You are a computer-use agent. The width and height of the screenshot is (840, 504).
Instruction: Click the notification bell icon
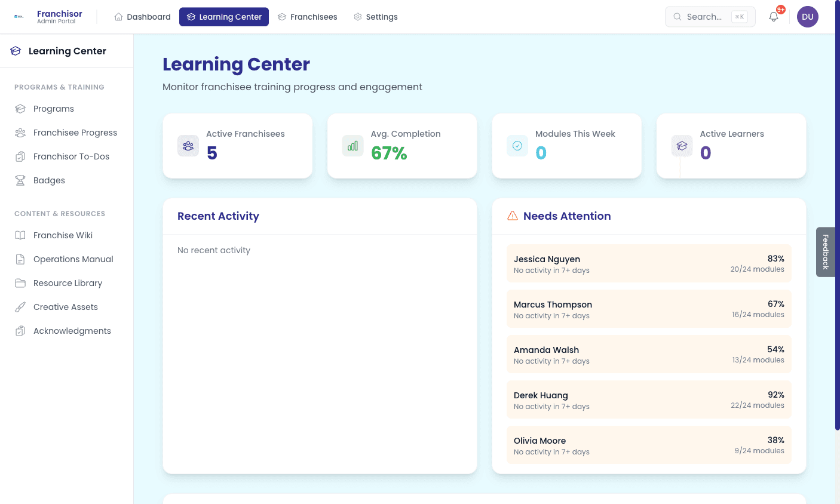(x=773, y=17)
